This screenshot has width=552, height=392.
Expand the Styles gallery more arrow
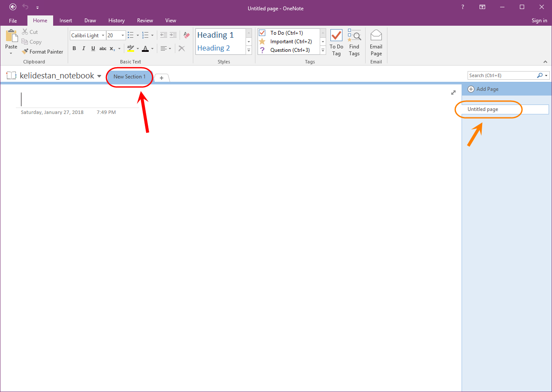pos(249,50)
